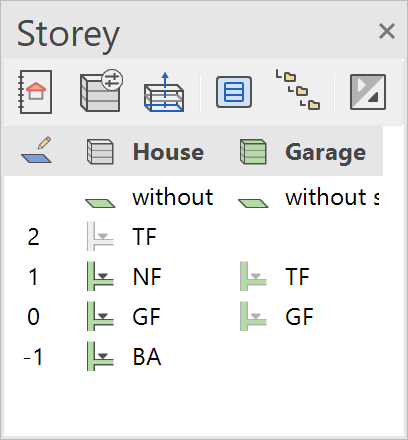Select Garage column header

[325, 153]
